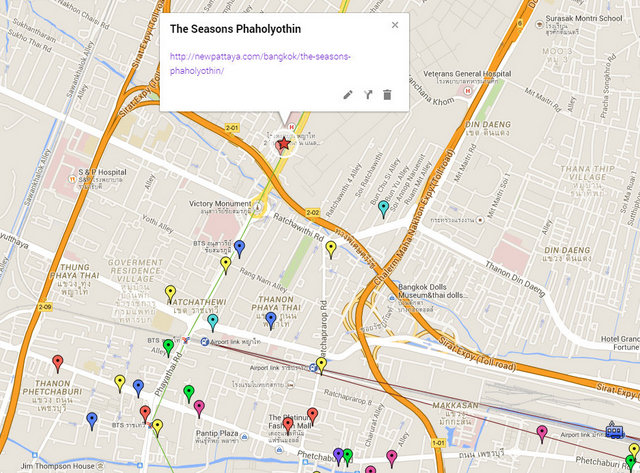Click the yellow pin at Airport link Ratchaprarop
This screenshot has height=473, width=640.
pos(322,365)
